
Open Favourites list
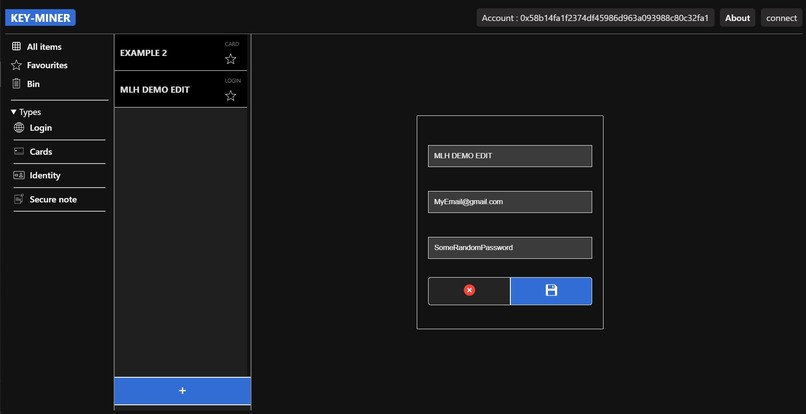pyautogui.click(x=47, y=65)
